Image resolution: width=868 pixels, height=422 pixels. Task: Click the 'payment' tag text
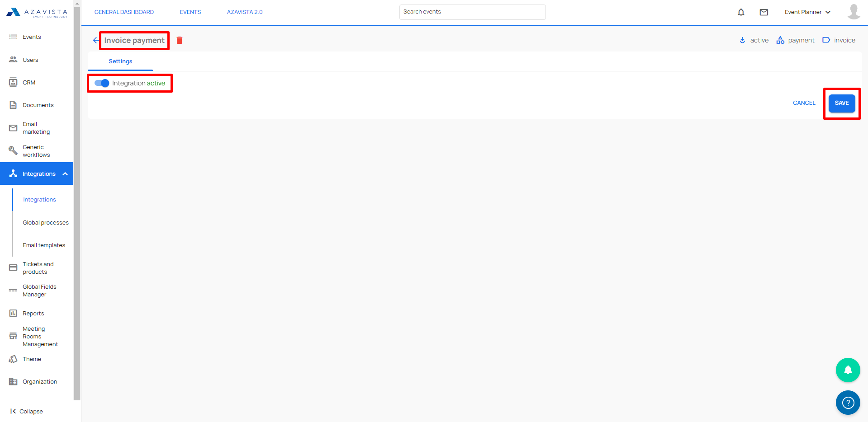pyautogui.click(x=801, y=40)
